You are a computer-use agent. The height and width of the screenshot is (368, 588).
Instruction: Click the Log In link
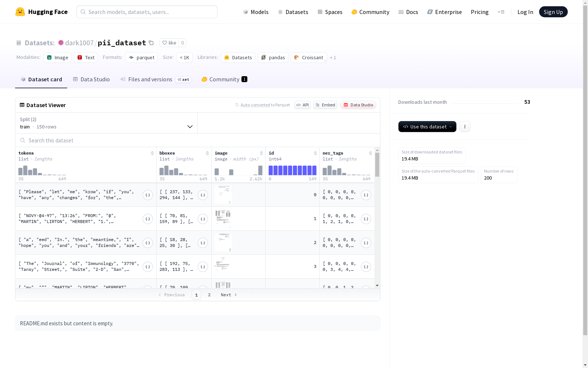pyautogui.click(x=525, y=12)
